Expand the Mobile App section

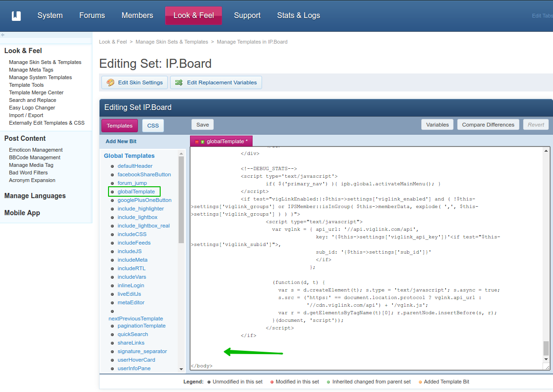[22, 213]
